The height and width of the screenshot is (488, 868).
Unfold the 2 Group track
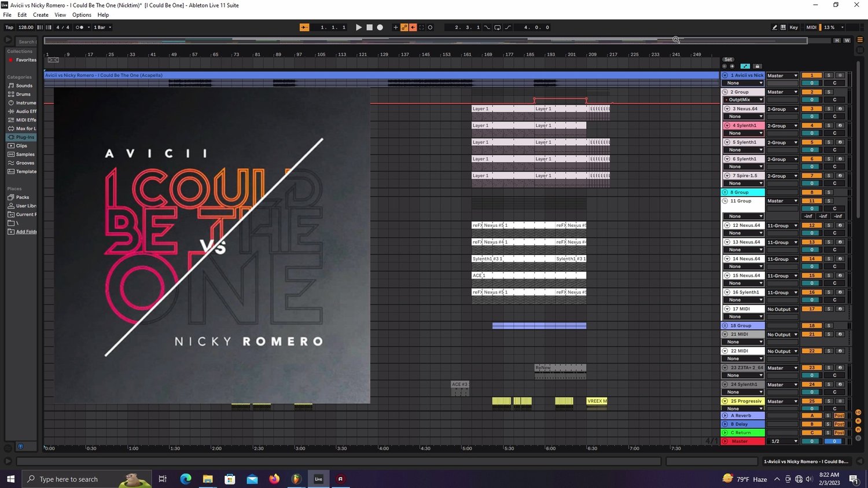[725, 92]
